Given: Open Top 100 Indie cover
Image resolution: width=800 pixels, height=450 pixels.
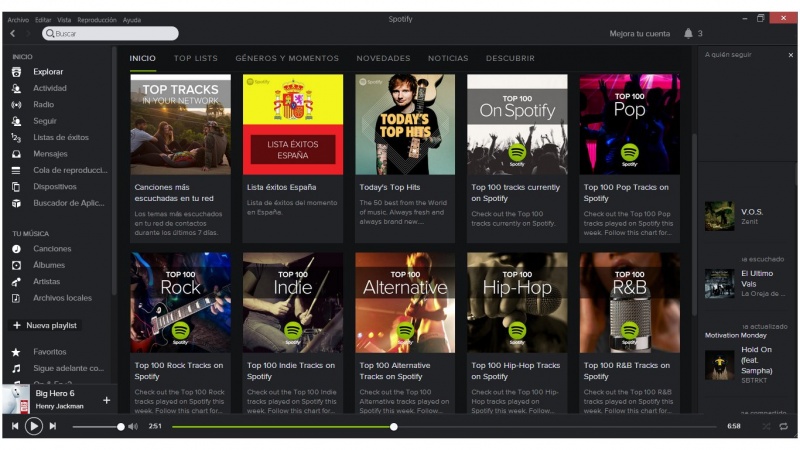Looking at the screenshot, I should pos(293,303).
